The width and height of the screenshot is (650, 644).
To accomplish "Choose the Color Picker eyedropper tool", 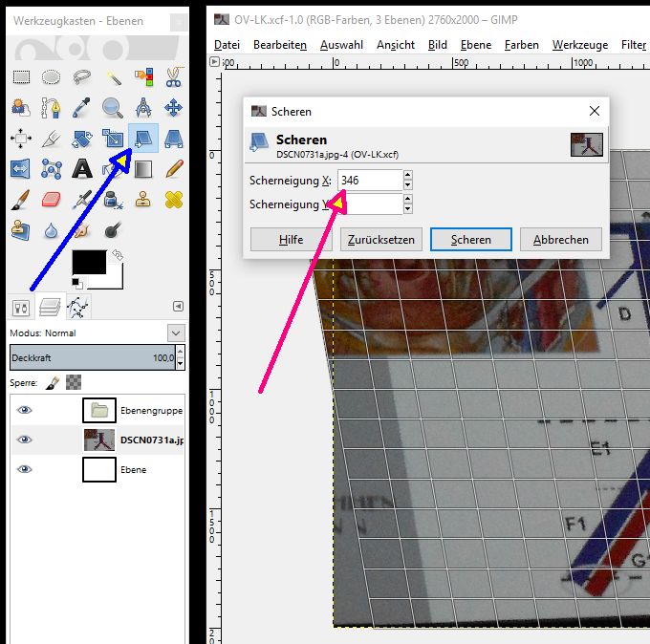I will [82, 108].
